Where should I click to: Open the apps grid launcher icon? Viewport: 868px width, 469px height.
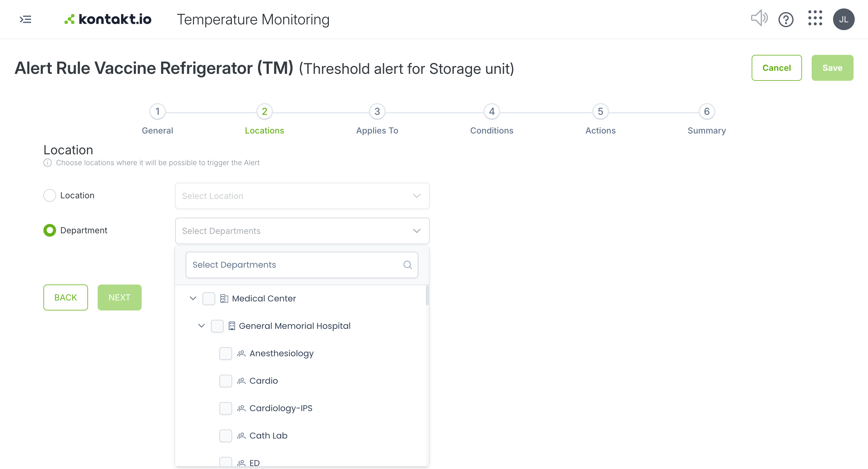815,18
